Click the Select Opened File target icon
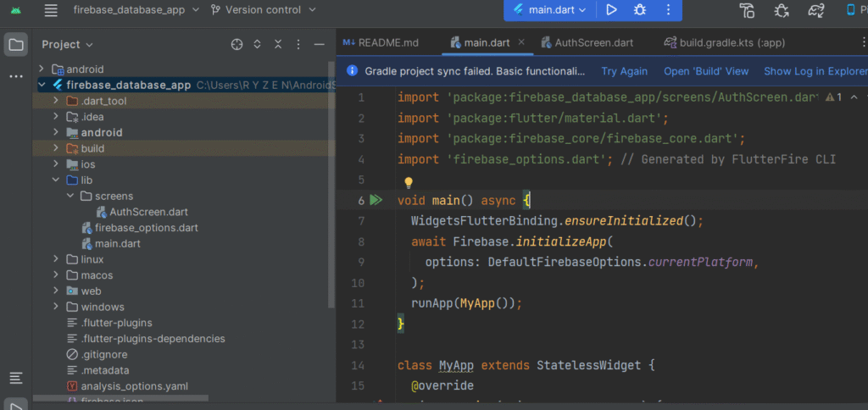 pos(237,44)
